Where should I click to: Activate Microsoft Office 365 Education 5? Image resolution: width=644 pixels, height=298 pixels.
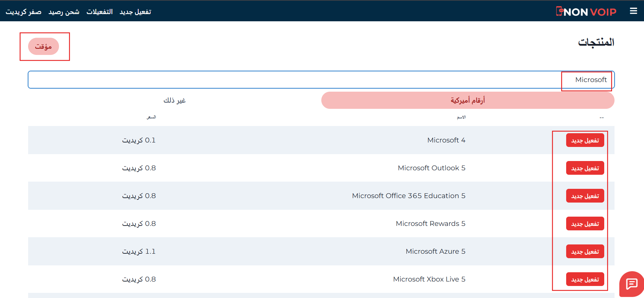click(x=585, y=196)
